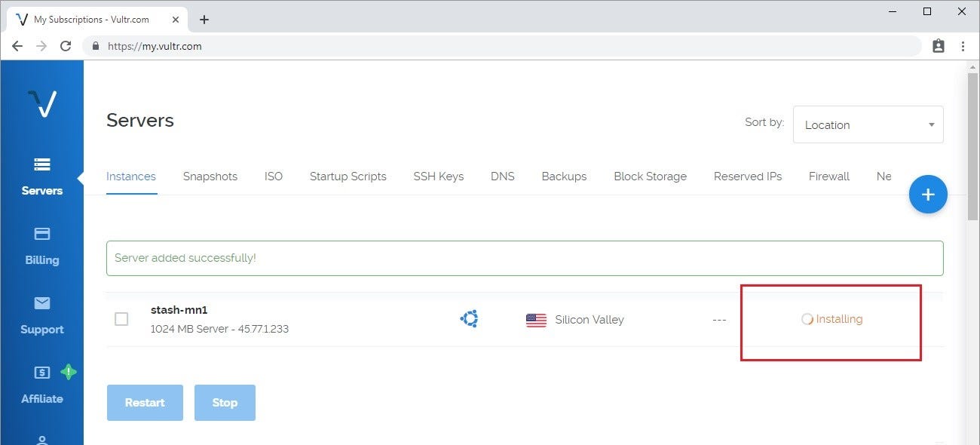Screen dimensions: 980x445
Task: Open the stash-mn1 server name link
Action: point(179,310)
